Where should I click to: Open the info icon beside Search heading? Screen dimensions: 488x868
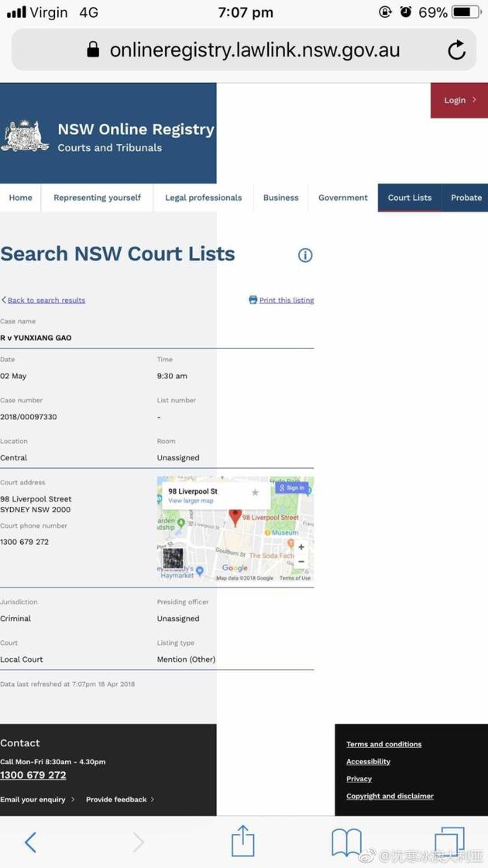tap(305, 255)
